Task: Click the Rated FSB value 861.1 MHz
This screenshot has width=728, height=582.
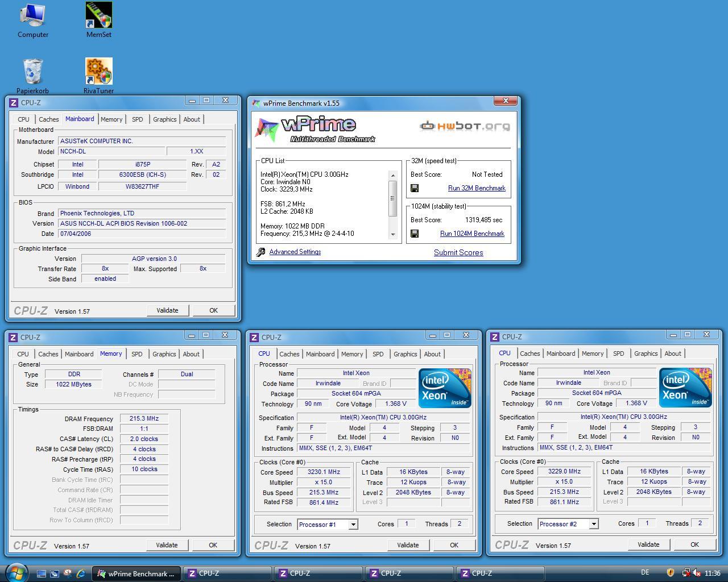Action: [x=564, y=502]
